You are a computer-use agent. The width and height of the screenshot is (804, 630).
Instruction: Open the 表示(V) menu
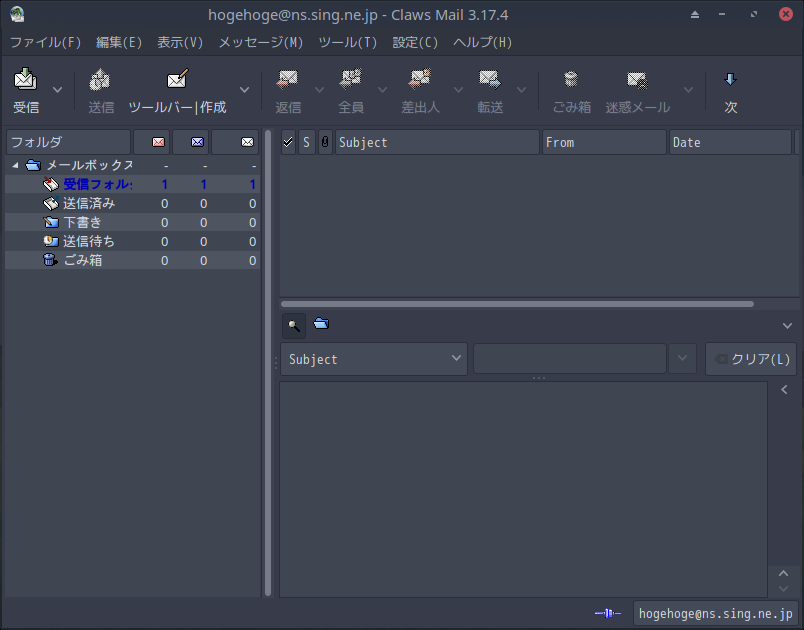click(180, 42)
